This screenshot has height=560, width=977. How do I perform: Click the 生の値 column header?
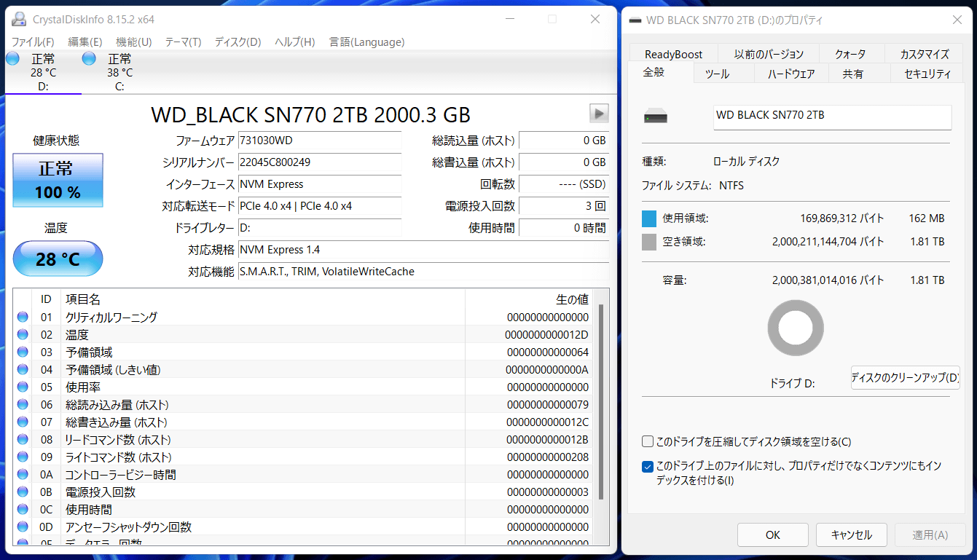(x=529, y=299)
